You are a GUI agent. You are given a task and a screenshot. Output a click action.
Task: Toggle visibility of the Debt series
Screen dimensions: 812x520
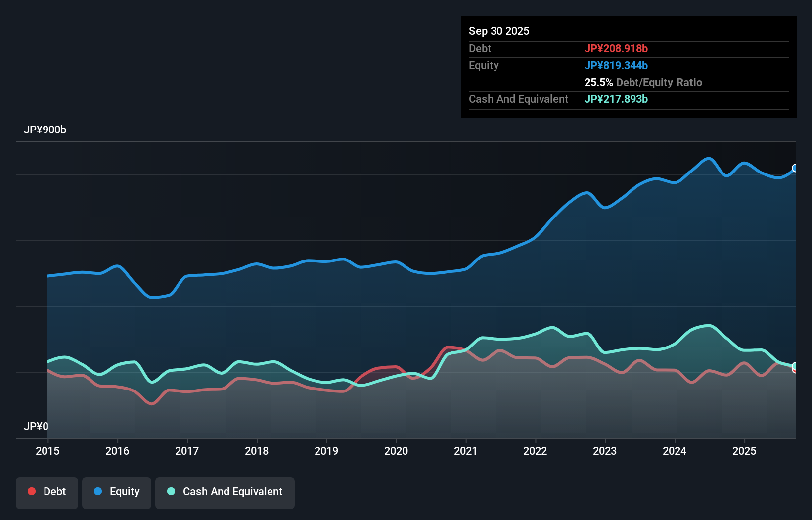pos(47,491)
